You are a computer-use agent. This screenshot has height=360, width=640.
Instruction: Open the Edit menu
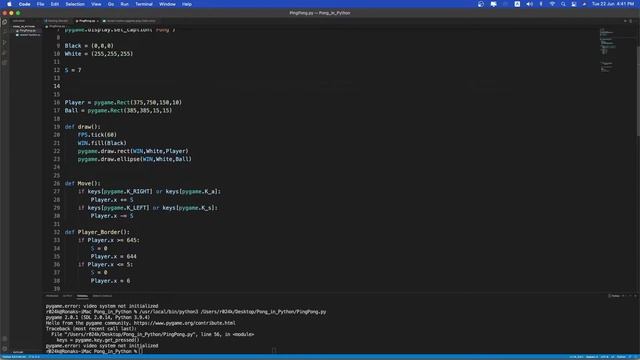click(x=55, y=4)
